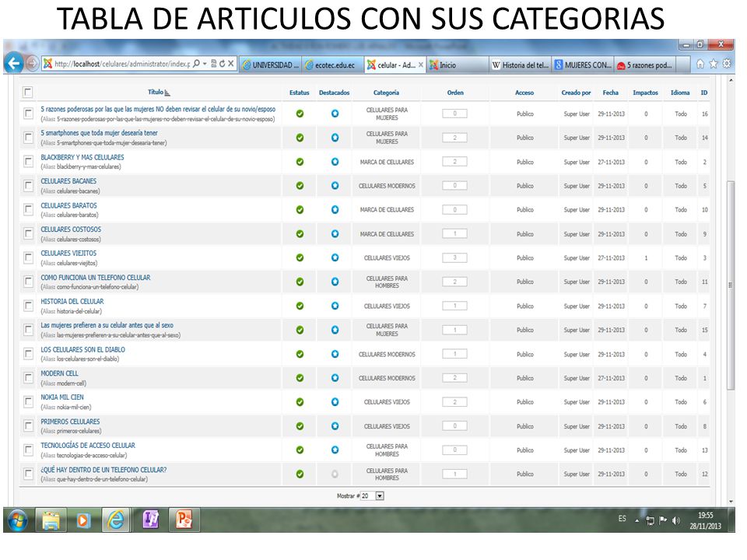Screen dimensions: 747x560
Task: Click the order field for PRIMEROS CELULARES
Action: click(454, 426)
